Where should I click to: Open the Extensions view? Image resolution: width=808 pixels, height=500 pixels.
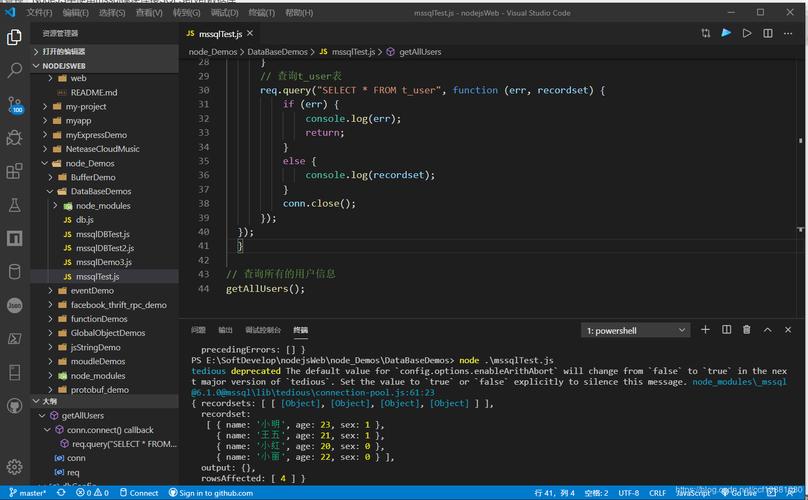coord(14,171)
